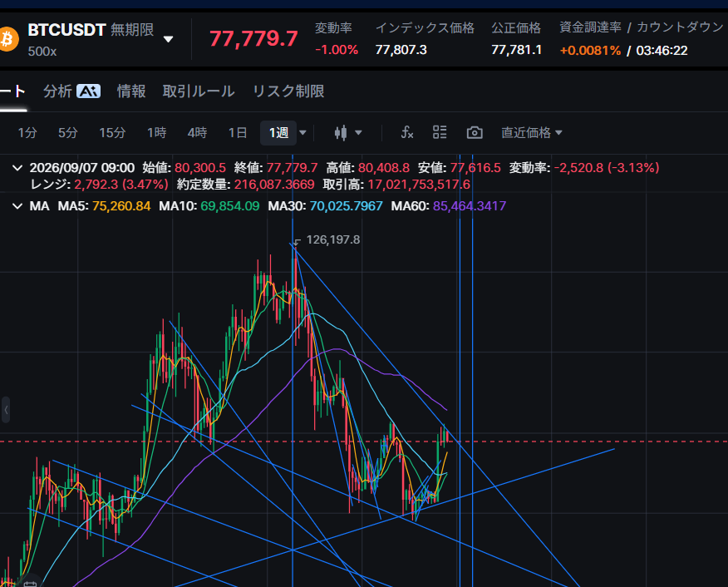The width and height of the screenshot is (728, 587).
Task: Click the funding countdown 03:46:22
Action: click(662, 50)
